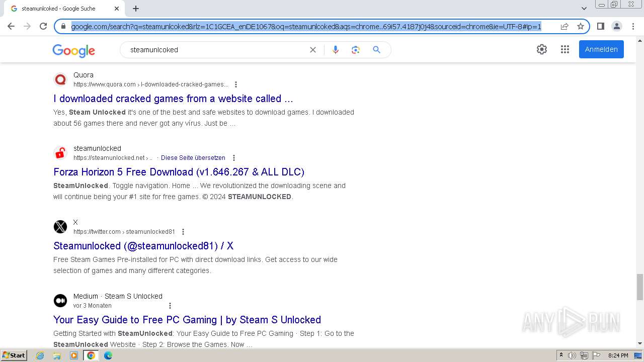Click the vertical page scrollbar thumb
The height and width of the screenshot is (362, 644).
coord(640,287)
